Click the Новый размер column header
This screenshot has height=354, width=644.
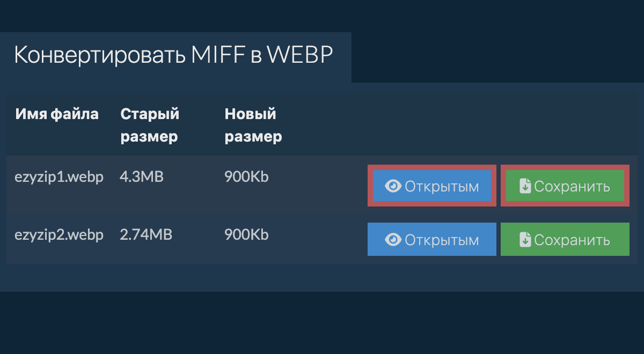click(x=253, y=126)
